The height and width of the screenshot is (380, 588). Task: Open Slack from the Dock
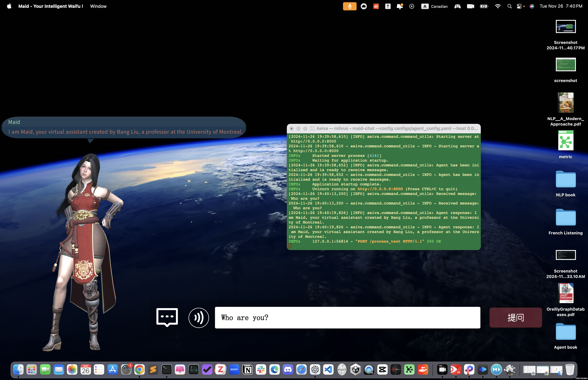click(x=261, y=369)
